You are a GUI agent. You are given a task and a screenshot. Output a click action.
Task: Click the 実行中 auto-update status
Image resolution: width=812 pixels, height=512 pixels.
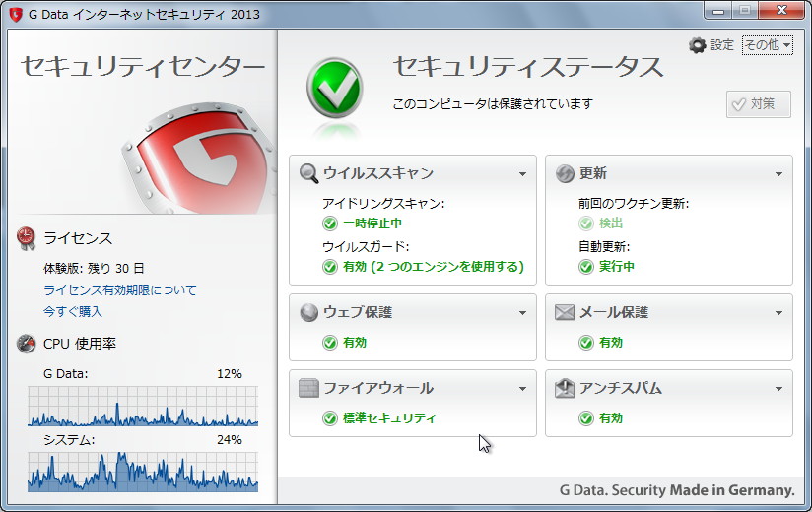[x=616, y=267]
